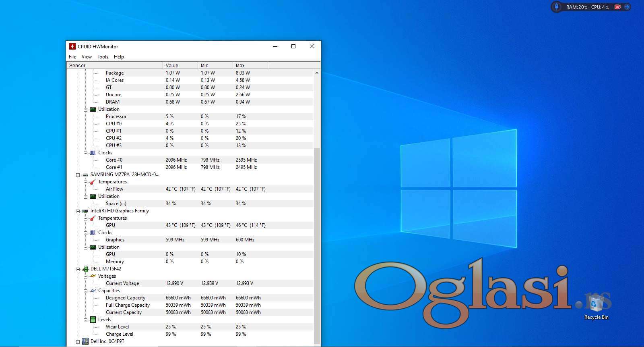Collapse the Capacities group
644x347 pixels.
click(x=85, y=291)
